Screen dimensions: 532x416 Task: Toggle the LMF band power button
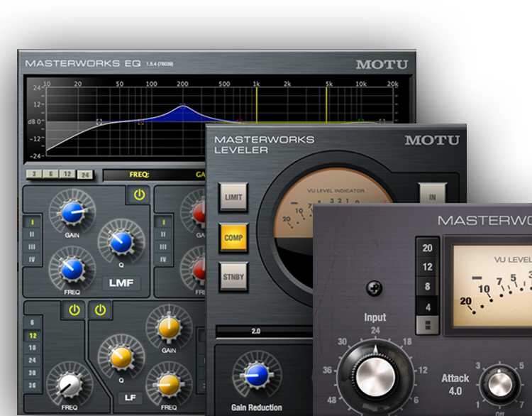139,195
